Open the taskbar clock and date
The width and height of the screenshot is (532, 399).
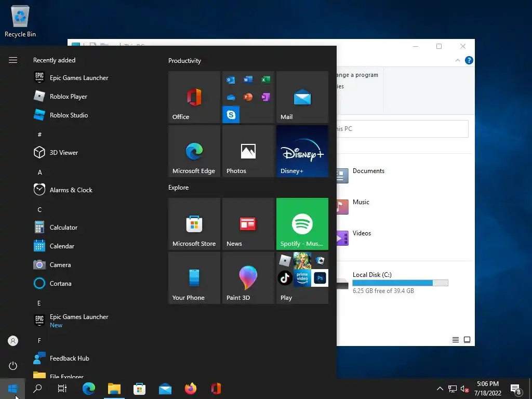[x=487, y=389]
